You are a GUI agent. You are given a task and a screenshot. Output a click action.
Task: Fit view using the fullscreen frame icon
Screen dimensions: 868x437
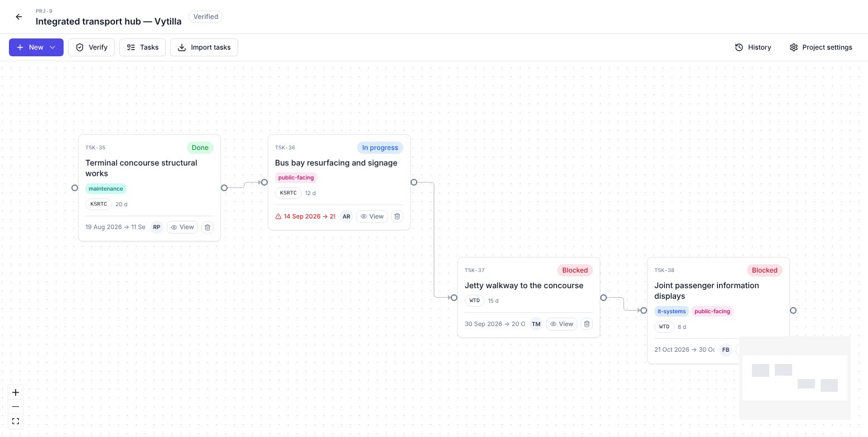(16, 421)
